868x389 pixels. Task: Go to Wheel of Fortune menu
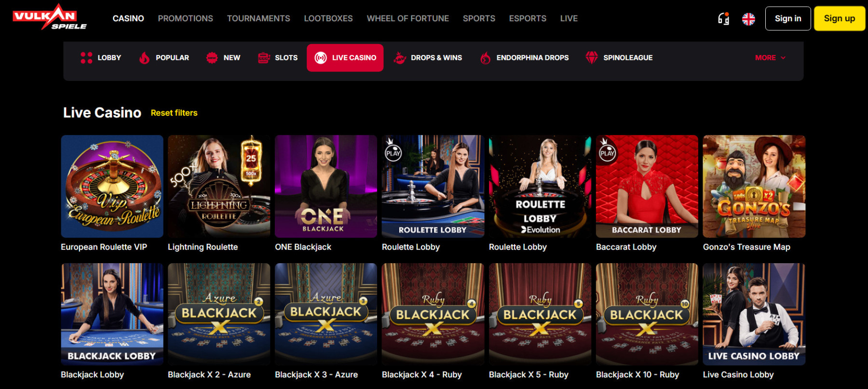pyautogui.click(x=408, y=18)
